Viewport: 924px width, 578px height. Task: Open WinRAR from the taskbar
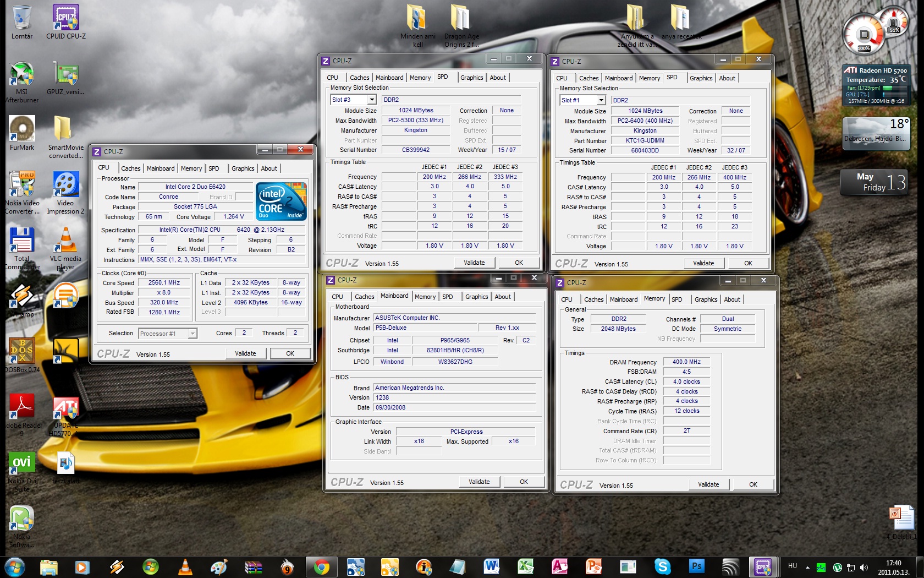tap(253, 566)
